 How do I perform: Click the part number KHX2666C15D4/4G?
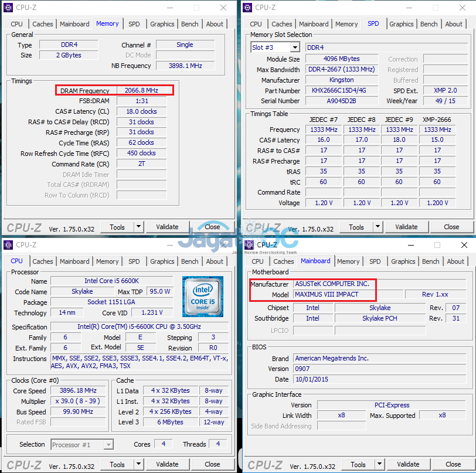[342, 90]
